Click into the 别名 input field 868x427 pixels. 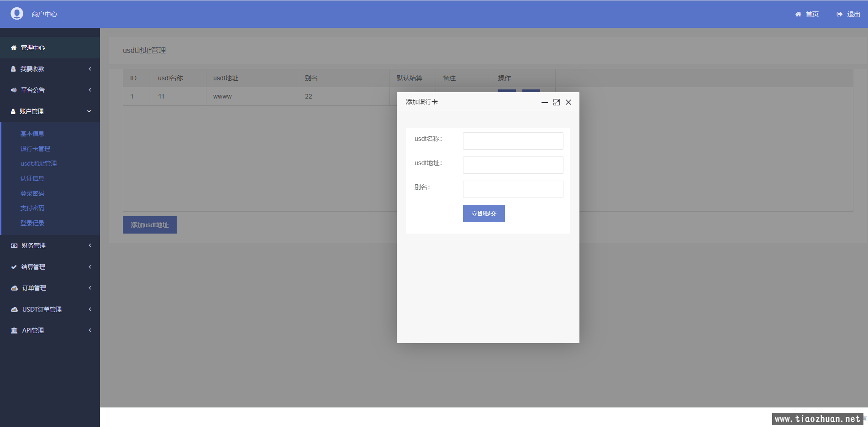[513, 189]
